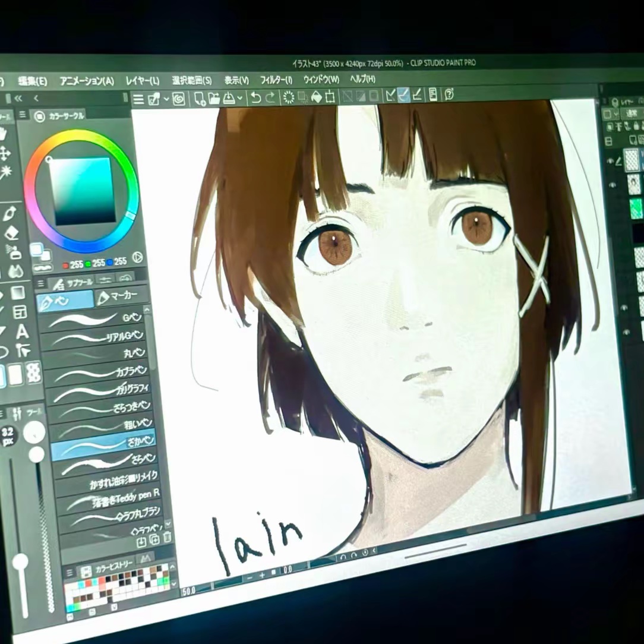Select the sub drawing color chip
Viewport: 644px width, 644px height.
pyautogui.click(x=45, y=255)
